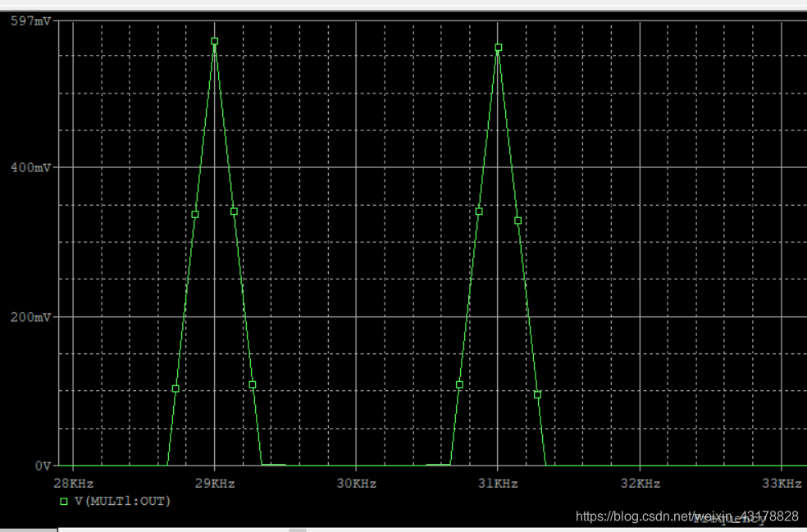Click the 200mV y-axis label

[x=31, y=317]
